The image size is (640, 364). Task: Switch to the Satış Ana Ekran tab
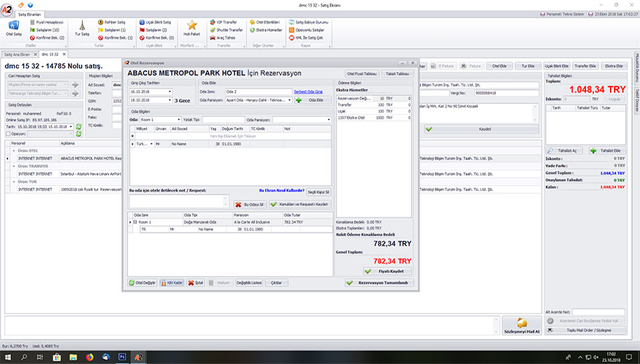tap(17, 54)
